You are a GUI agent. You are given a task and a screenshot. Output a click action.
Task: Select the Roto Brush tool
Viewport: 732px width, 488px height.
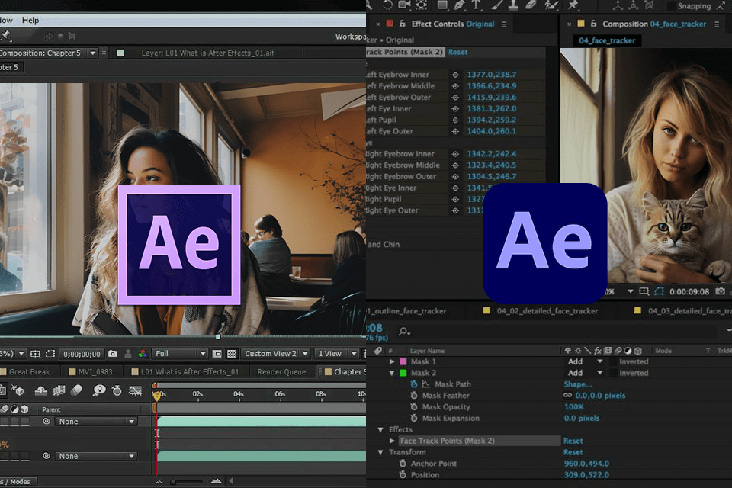(551, 5)
